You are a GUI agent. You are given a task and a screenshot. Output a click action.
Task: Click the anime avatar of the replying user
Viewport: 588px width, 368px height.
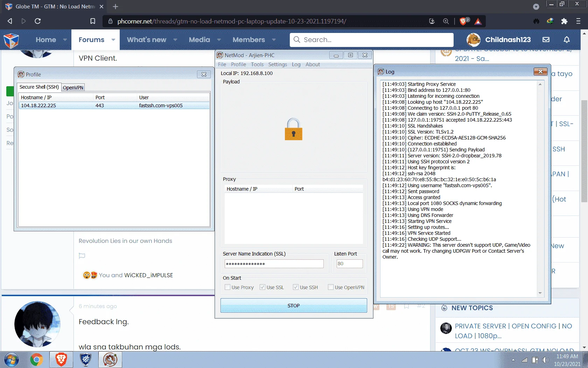[37, 324]
